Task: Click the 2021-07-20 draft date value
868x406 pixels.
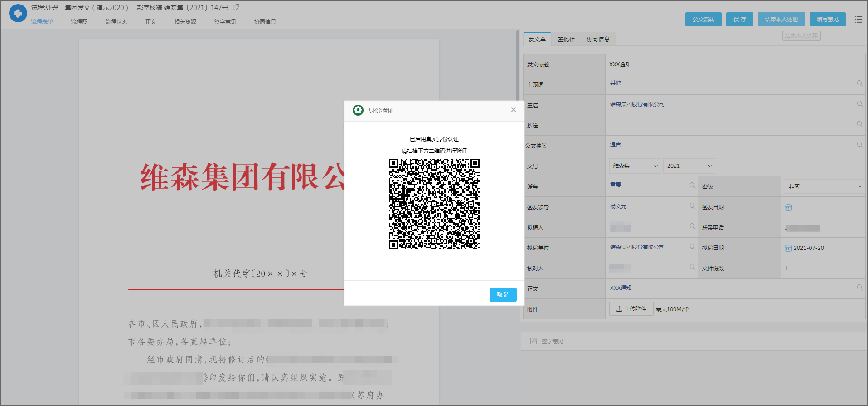Action: tap(809, 248)
